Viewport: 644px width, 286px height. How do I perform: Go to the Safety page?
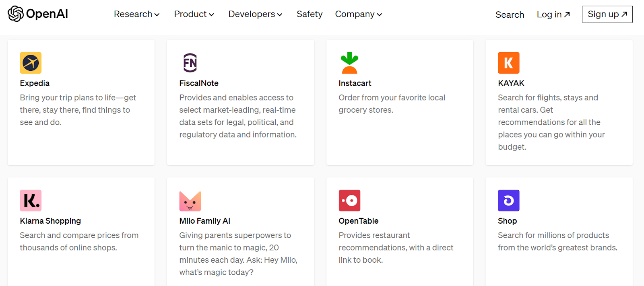309,14
